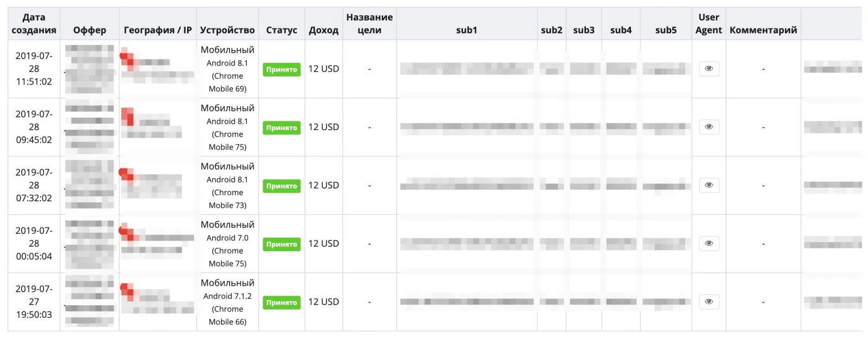
Task: View User Agent for the 07:32:02 row
Action: 709,186
